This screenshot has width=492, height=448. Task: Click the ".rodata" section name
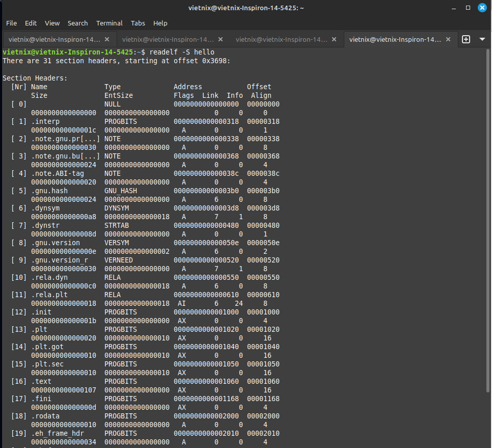(45, 416)
